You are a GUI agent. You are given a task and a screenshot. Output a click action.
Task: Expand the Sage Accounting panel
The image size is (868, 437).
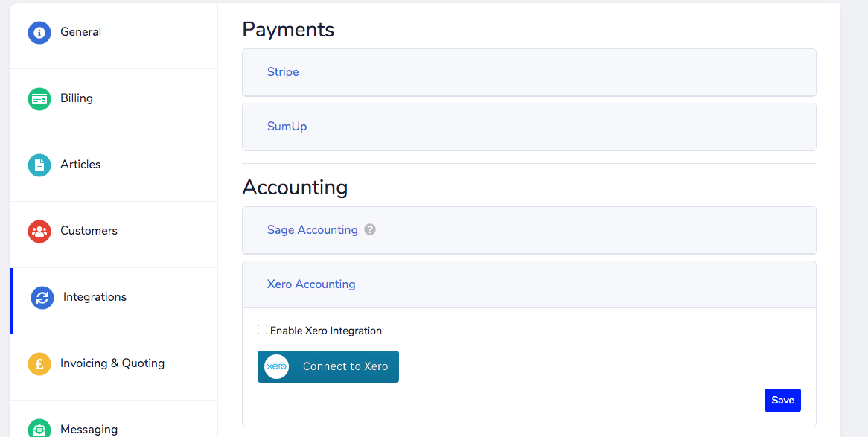coord(529,230)
